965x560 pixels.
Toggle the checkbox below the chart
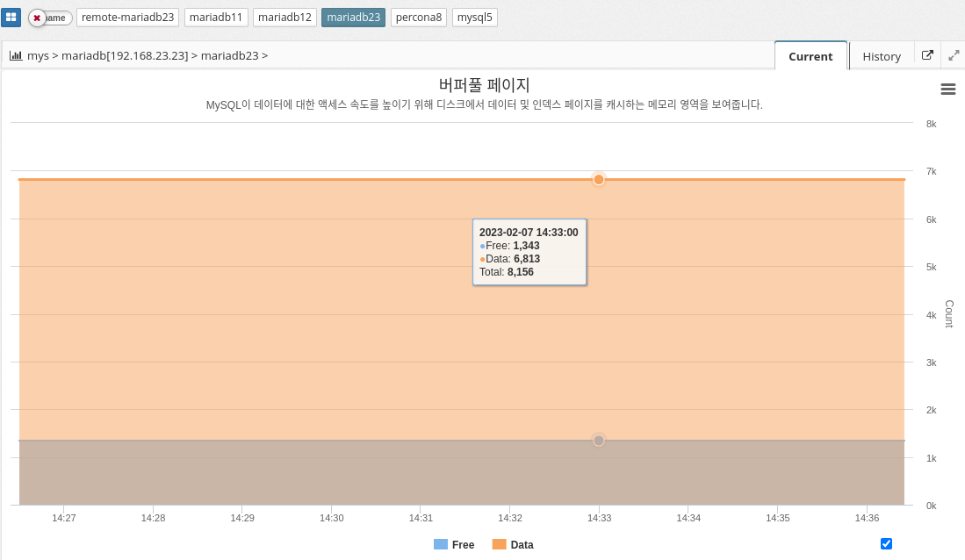coord(886,543)
